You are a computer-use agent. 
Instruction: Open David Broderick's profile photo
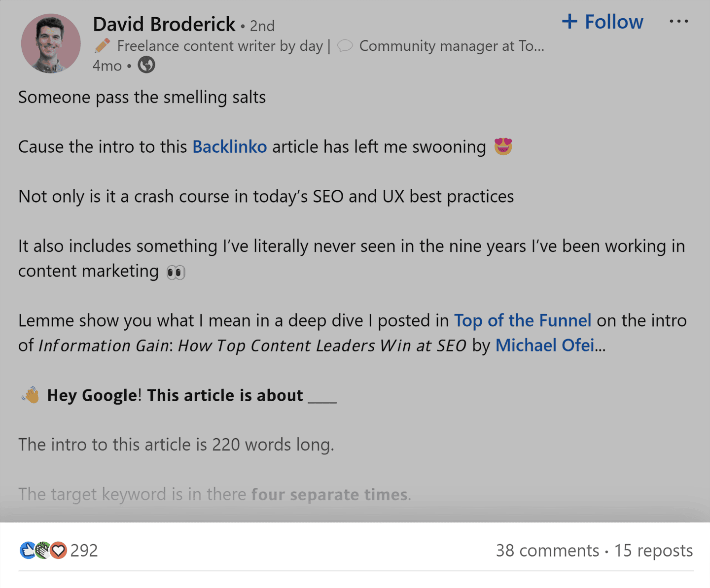pos(51,43)
